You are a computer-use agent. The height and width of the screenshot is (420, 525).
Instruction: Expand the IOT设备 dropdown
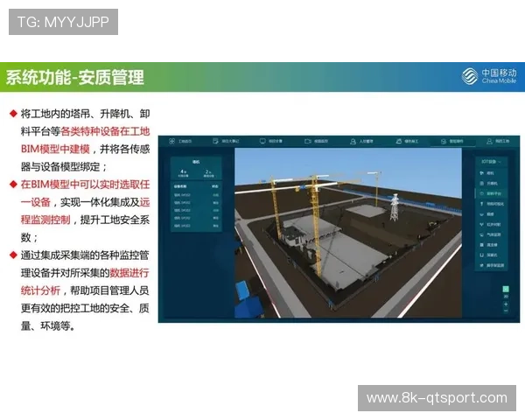pyautogui.click(x=491, y=161)
